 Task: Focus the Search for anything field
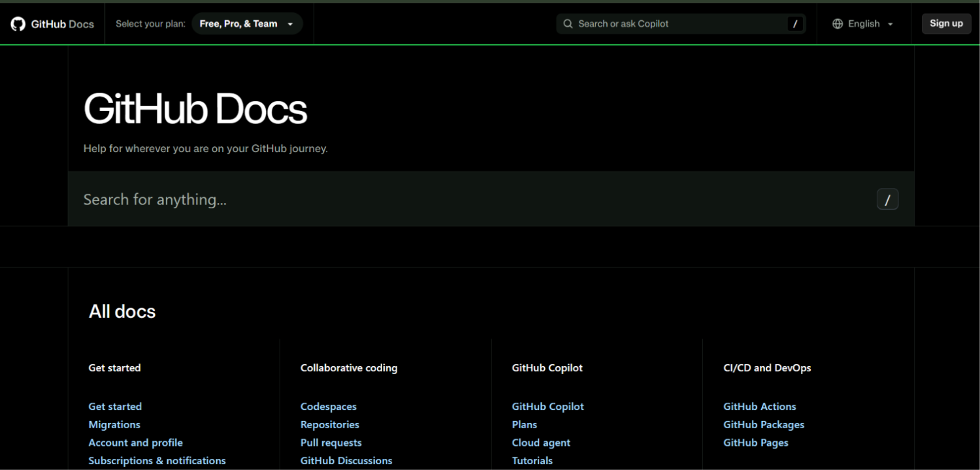tap(491, 199)
